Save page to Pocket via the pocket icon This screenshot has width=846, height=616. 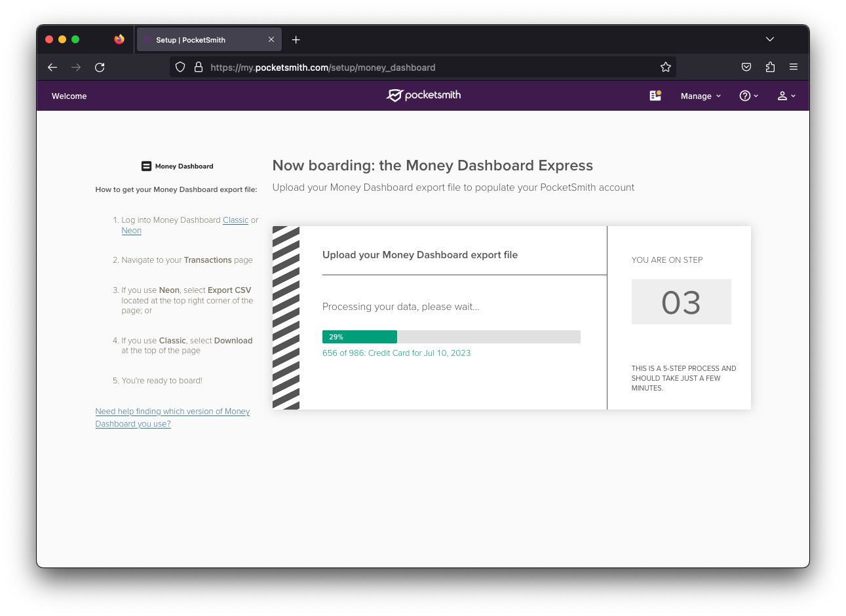[746, 67]
